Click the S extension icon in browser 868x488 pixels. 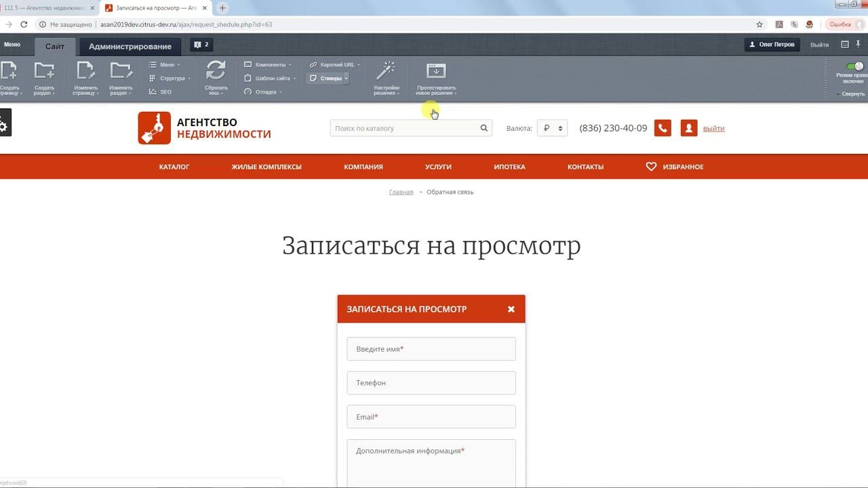coord(794,24)
